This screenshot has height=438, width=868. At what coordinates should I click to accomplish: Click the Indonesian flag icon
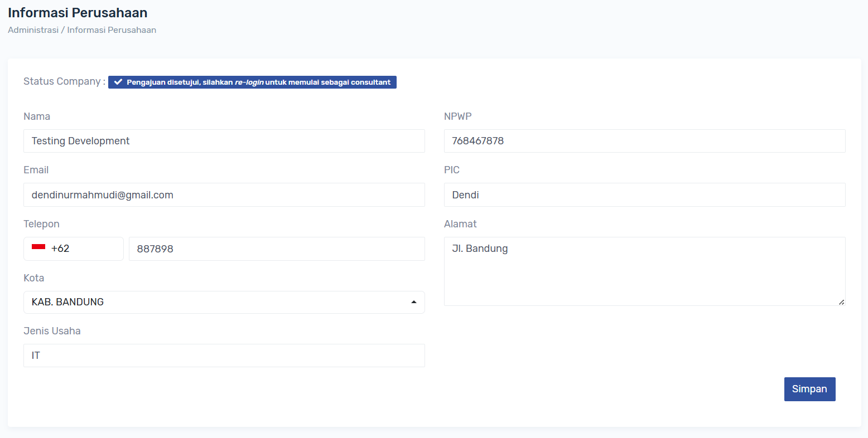[x=38, y=247]
